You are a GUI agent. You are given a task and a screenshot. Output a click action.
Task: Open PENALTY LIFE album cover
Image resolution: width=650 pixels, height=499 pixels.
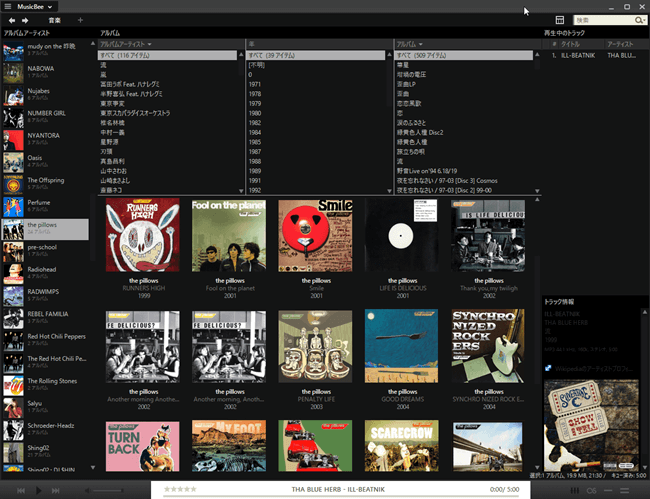(x=315, y=346)
